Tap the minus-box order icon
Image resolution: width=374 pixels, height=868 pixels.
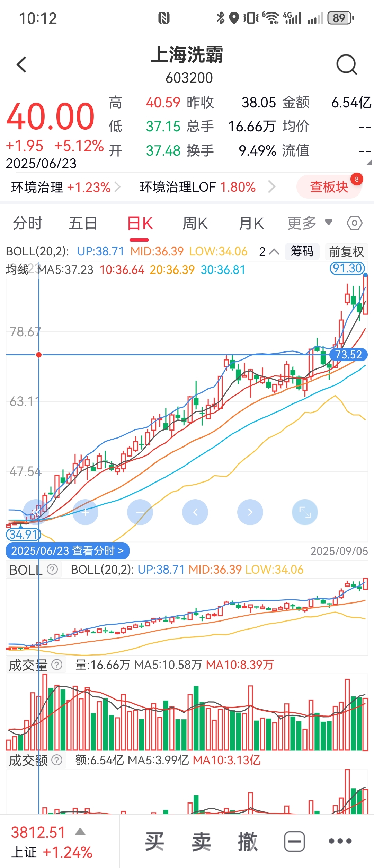(x=295, y=841)
